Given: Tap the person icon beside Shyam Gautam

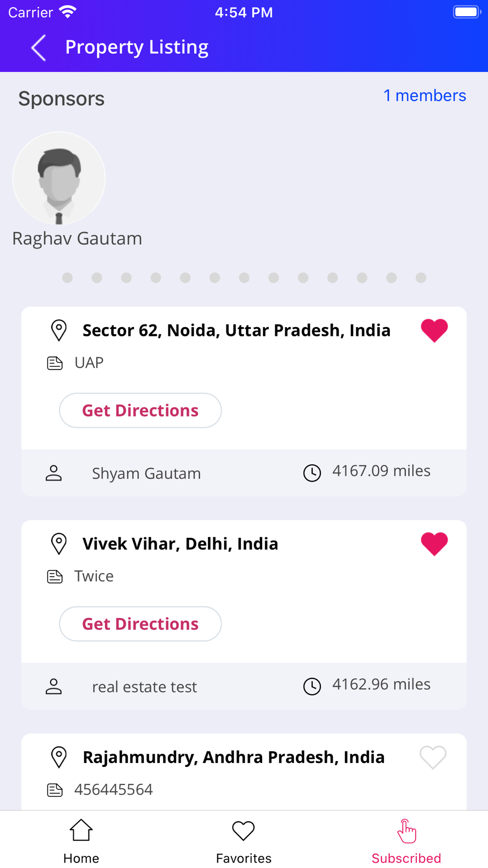Looking at the screenshot, I should coord(54,473).
